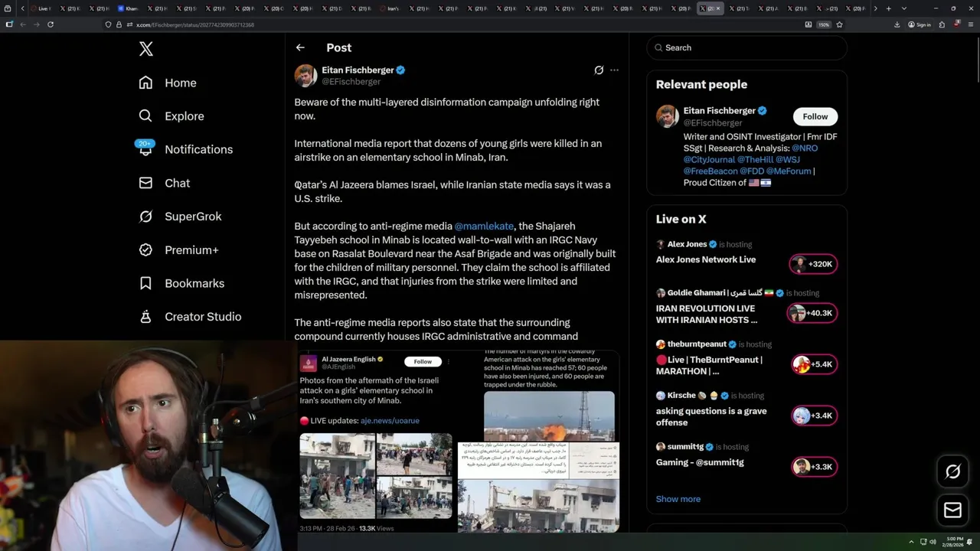Open the post's three-dot more menu

(x=614, y=70)
